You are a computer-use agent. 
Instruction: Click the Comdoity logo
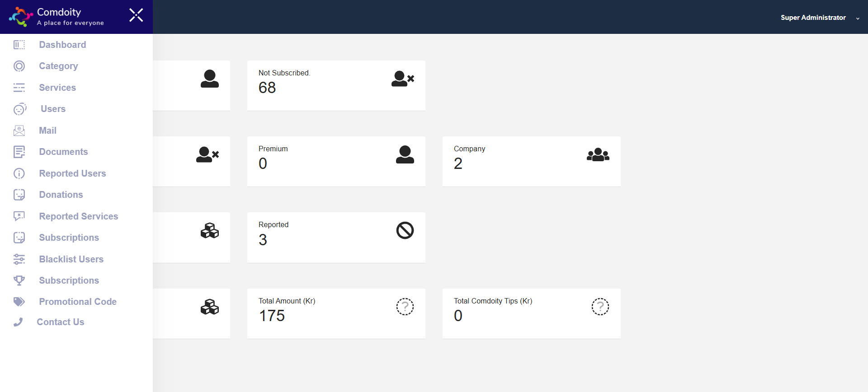[21, 17]
